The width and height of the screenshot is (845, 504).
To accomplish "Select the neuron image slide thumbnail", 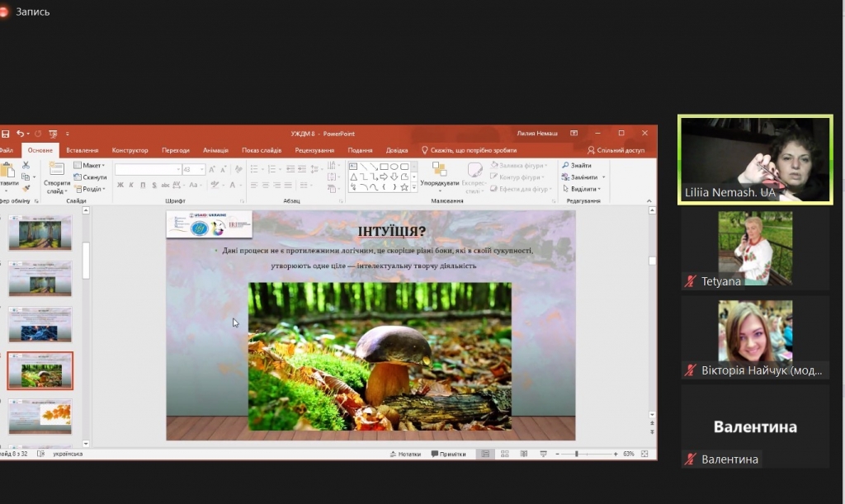I will (x=40, y=325).
